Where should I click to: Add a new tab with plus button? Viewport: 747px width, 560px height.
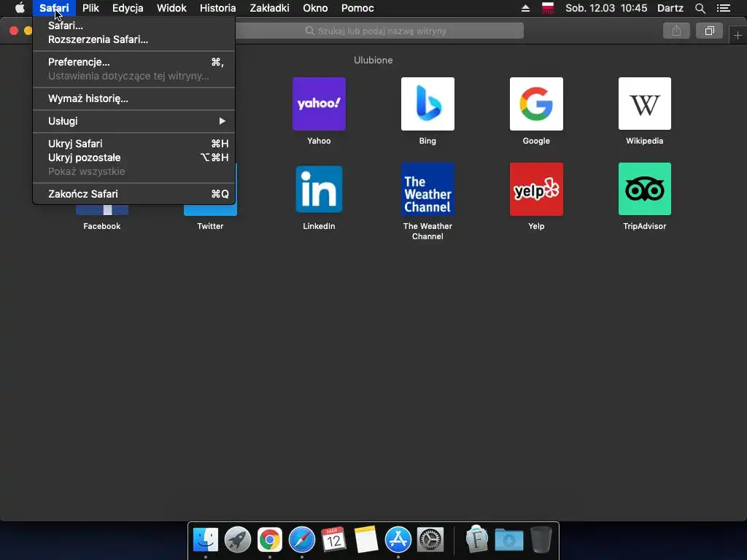point(738,35)
